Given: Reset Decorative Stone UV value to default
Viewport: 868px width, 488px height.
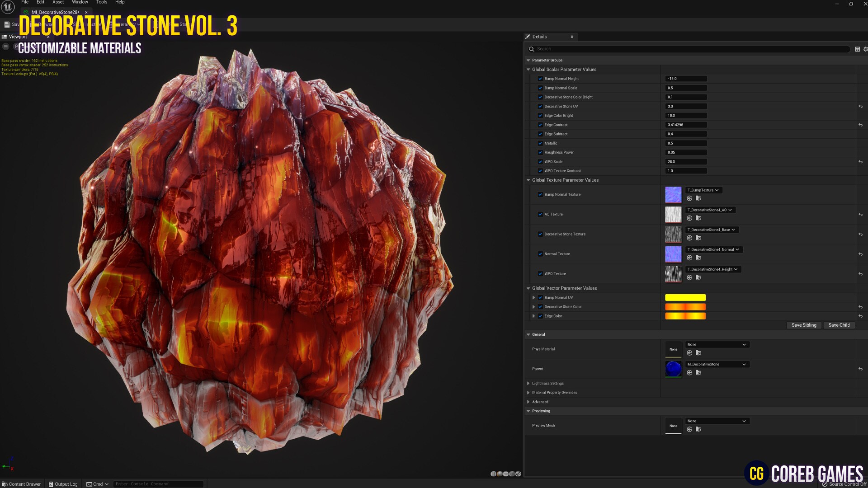Looking at the screenshot, I should [860, 107].
